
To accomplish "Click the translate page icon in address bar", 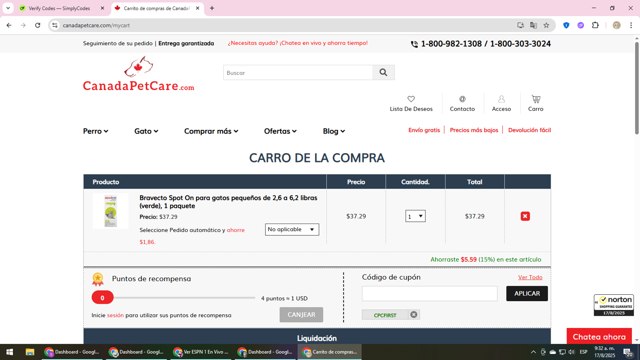I will (533, 25).
